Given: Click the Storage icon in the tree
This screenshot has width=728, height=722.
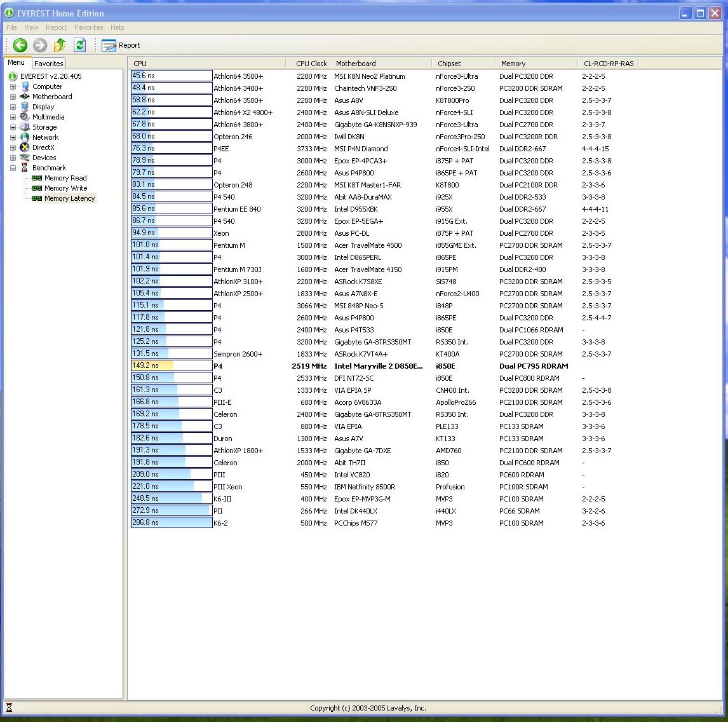Looking at the screenshot, I should tap(25, 127).
